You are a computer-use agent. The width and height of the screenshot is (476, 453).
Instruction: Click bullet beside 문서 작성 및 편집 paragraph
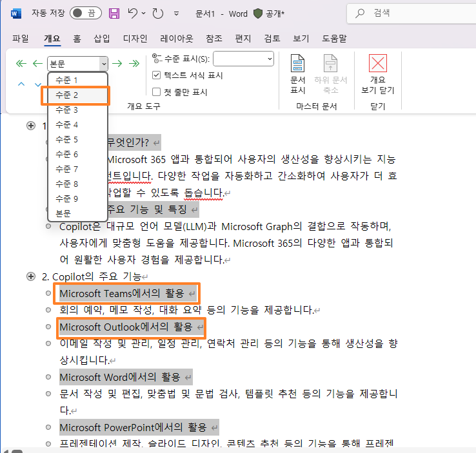coord(48,394)
